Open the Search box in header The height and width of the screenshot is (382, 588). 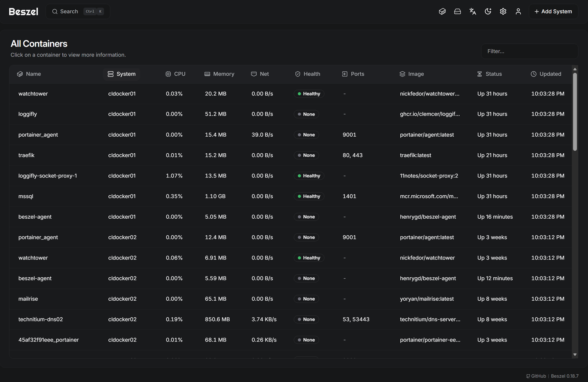(x=78, y=12)
